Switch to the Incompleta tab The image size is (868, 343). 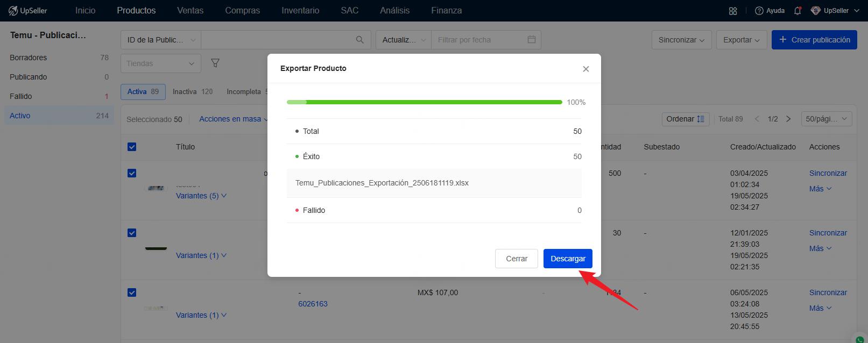[x=246, y=92]
